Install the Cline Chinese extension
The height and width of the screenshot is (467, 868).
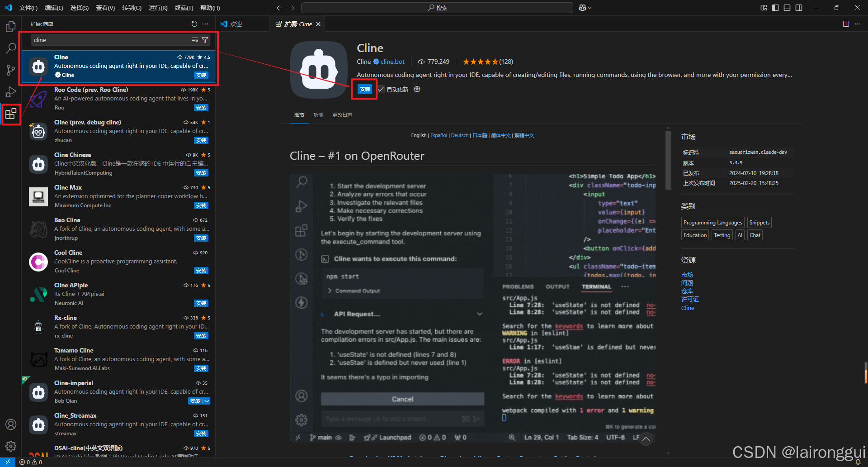pos(201,173)
